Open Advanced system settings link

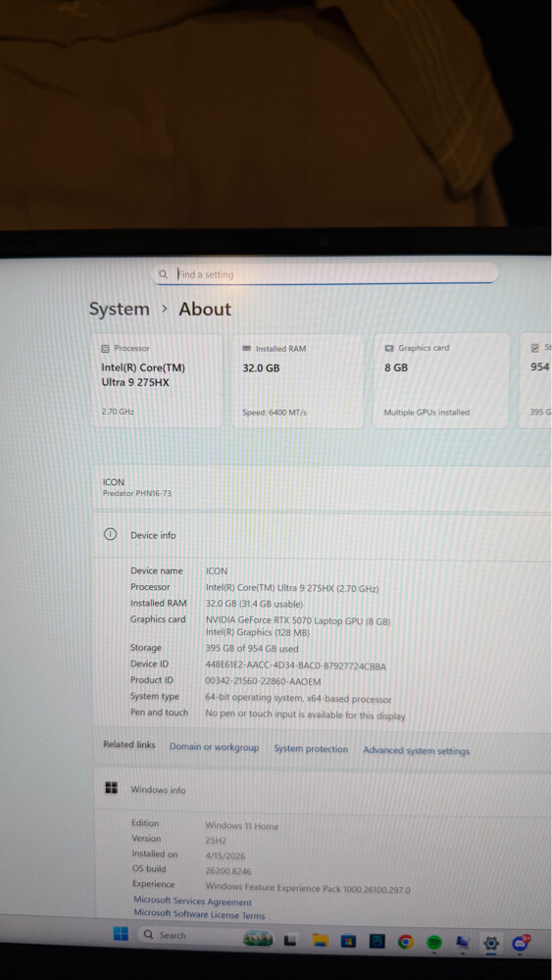(416, 751)
